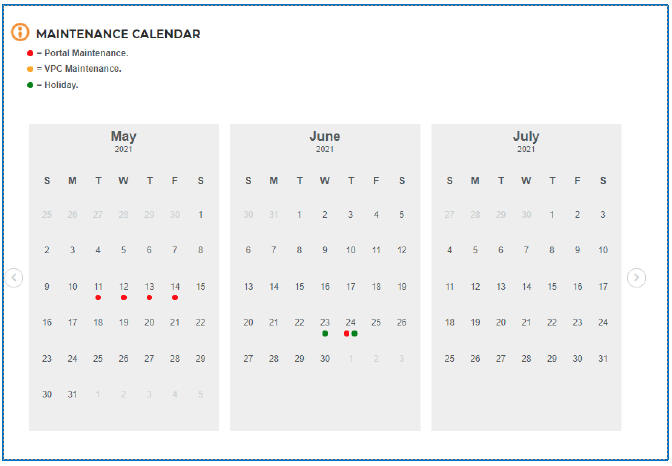Click red maintenance dot under May 14
The width and height of the screenshot is (672, 466).
pyautogui.click(x=175, y=297)
